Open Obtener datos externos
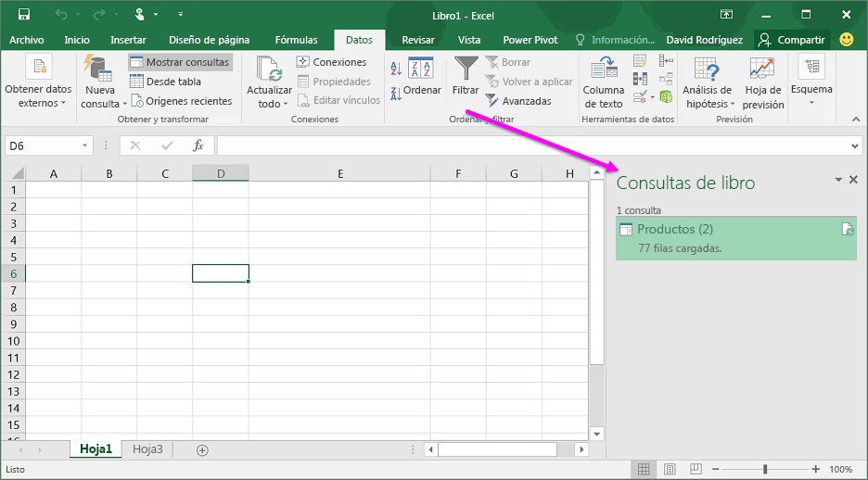 tap(38, 82)
